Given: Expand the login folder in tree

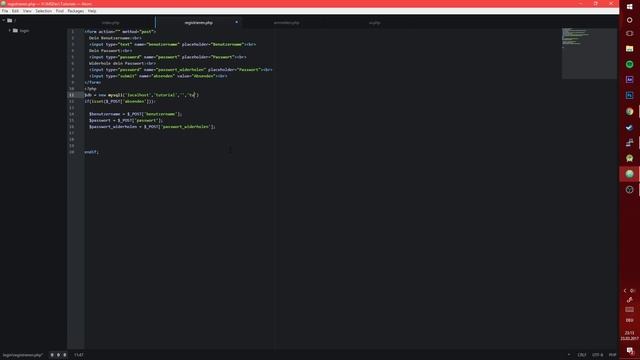Looking at the screenshot, I should [10, 31].
